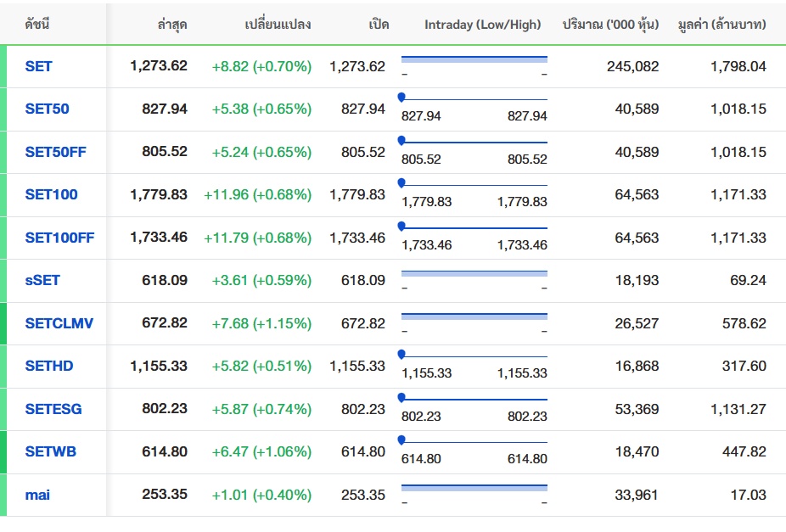Open the mai index link

[x=37, y=495]
